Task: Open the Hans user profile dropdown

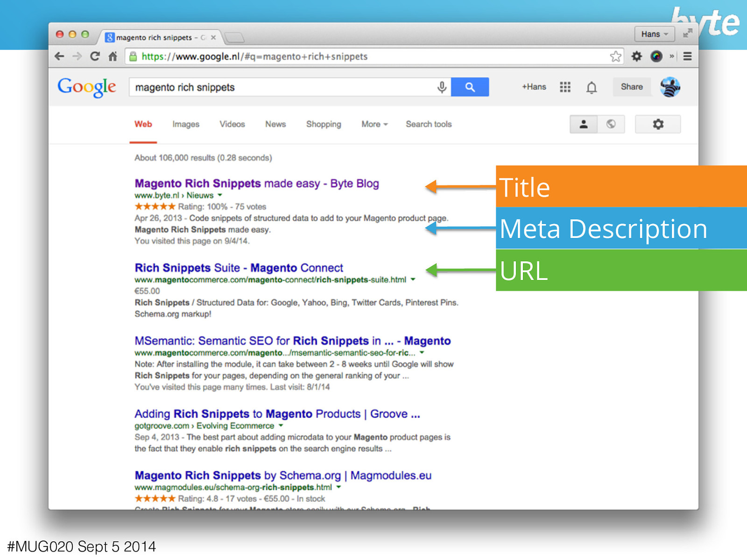Action: pyautogui.click(x=655, y=34)
